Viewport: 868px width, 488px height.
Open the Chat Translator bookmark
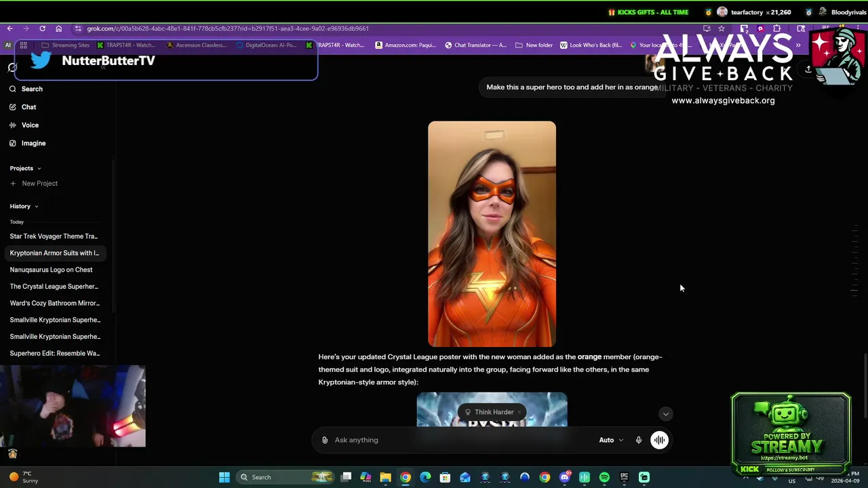click(475, 45)
